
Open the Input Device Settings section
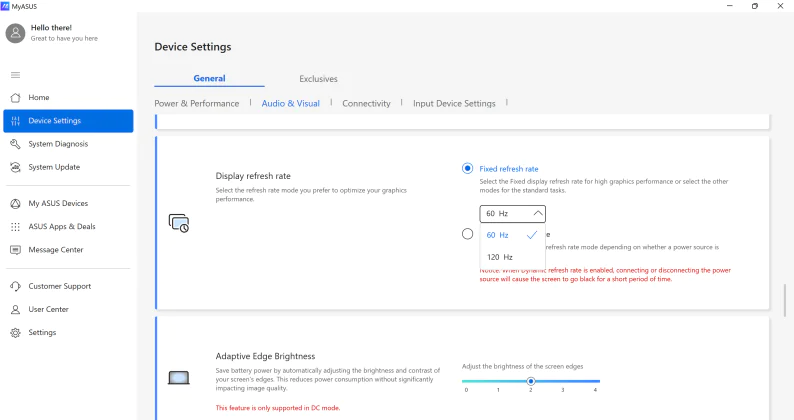pyautogui.click(x=454, y=103)
